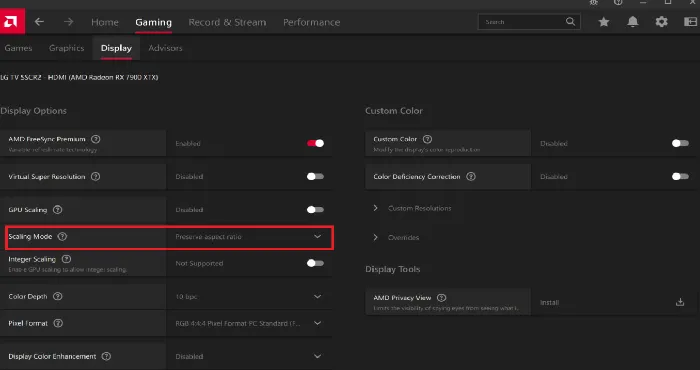
Task: Open Pixel Format dropdown
Action: point(317,323)
